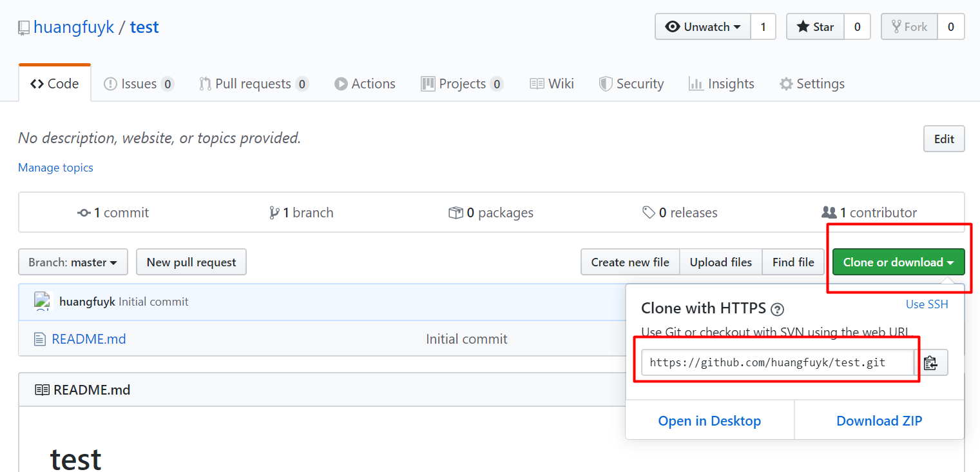Switch to the Wiki tab
The image size is (980, 472).
[552, 84]
